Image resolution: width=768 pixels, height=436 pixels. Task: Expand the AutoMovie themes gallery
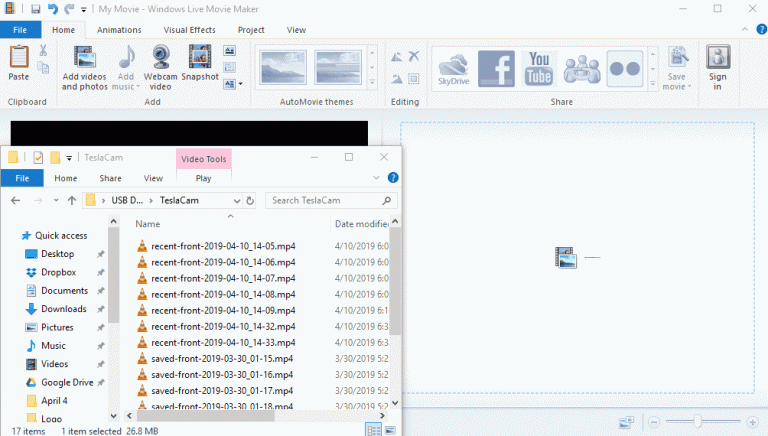[x=372, y=82]
